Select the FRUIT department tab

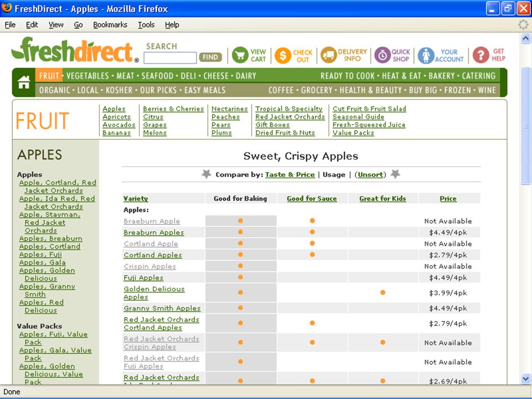pyautogui.click(x=49, y=76)
